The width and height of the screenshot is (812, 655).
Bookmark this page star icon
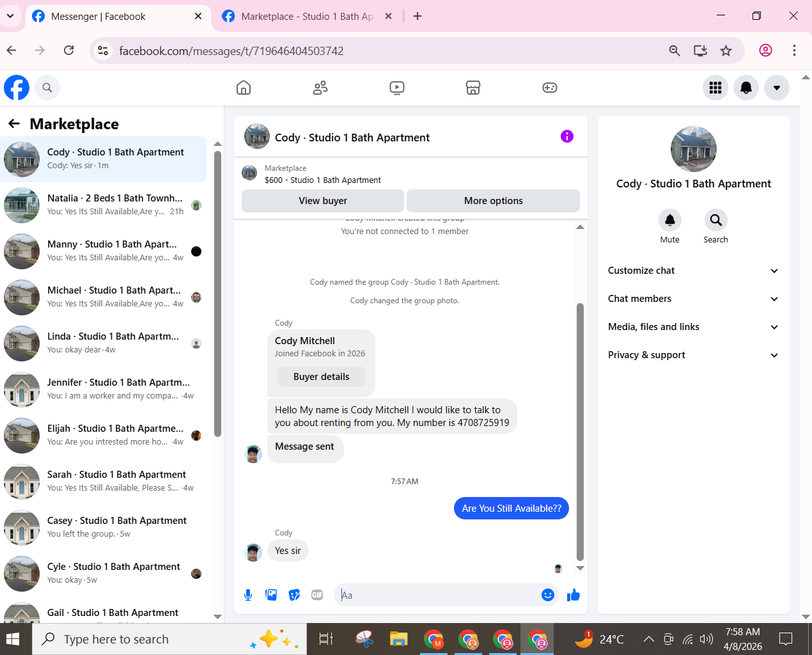[x=726, y=51]
